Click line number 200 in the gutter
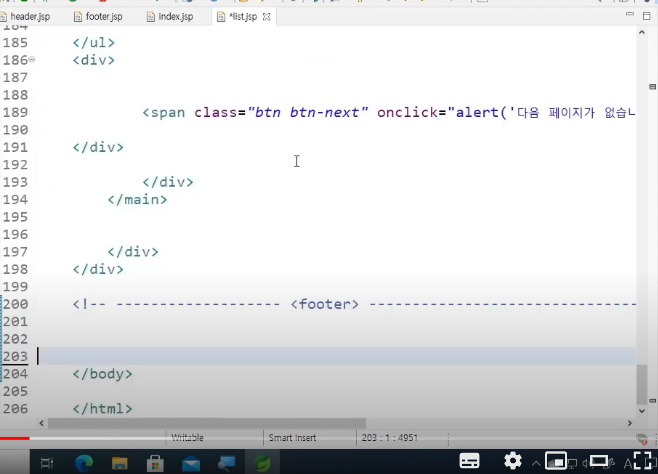The image size is (658, 474). pyautogui.click(x=16, y=304)
